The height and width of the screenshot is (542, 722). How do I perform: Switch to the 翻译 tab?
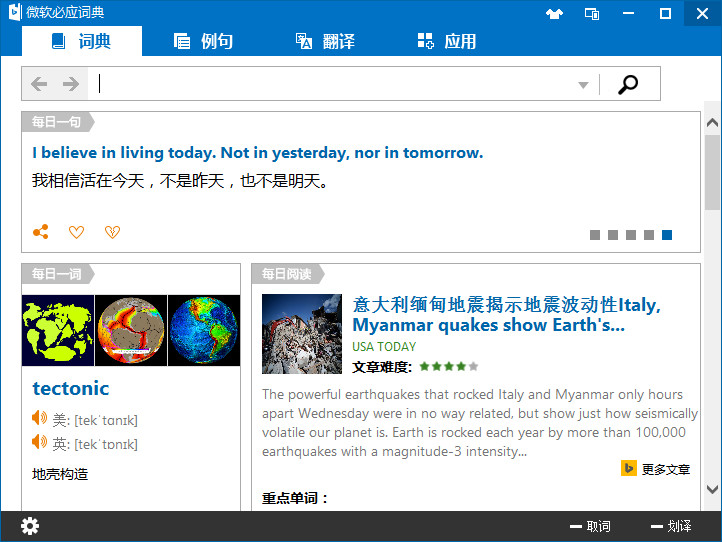coord(325,41)
